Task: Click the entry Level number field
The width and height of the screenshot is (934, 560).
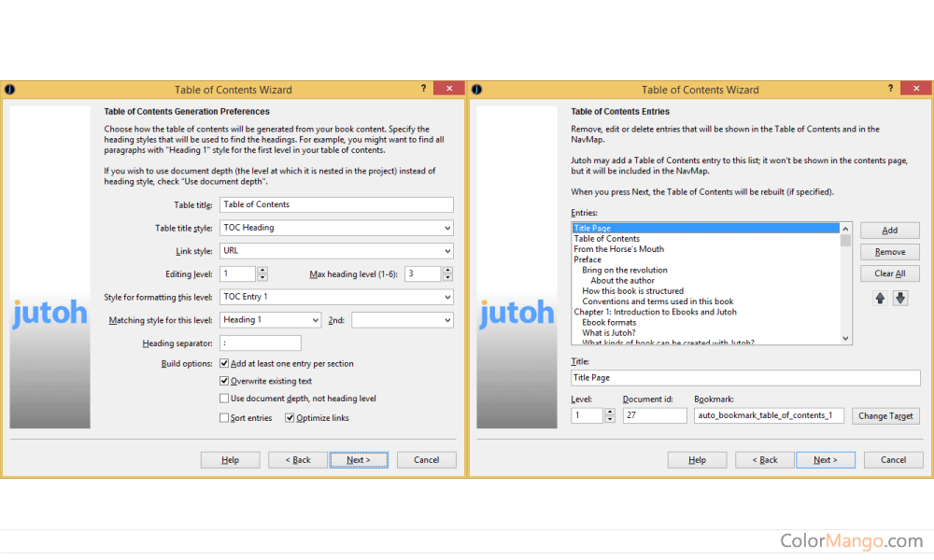Action: click(587, 415)
